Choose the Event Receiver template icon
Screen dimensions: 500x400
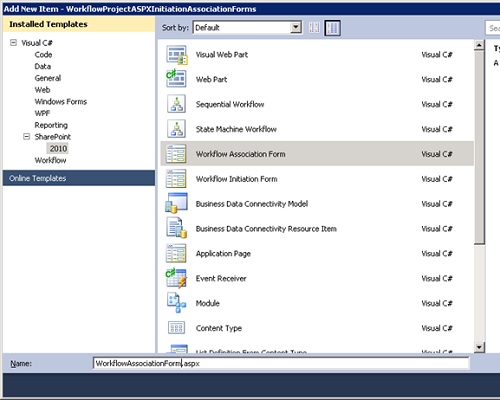coord(176,278)
